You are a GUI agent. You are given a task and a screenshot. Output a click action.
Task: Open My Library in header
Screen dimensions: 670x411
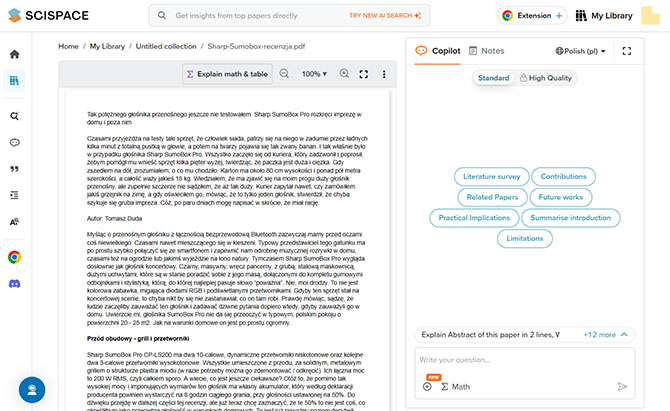[604, 16]
